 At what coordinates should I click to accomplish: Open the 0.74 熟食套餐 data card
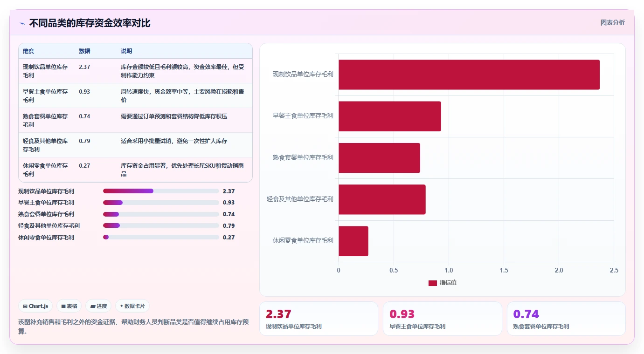[x=566, y=319]
